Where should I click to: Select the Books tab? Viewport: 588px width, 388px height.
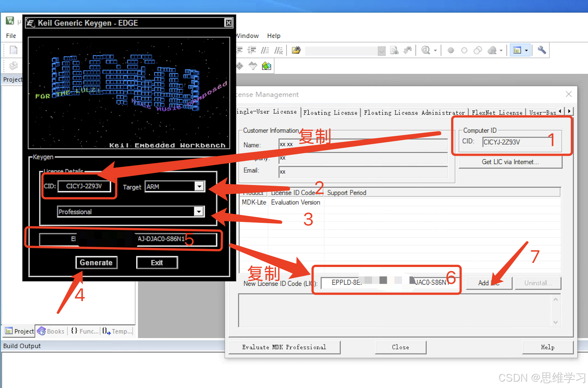coord(51,331)
